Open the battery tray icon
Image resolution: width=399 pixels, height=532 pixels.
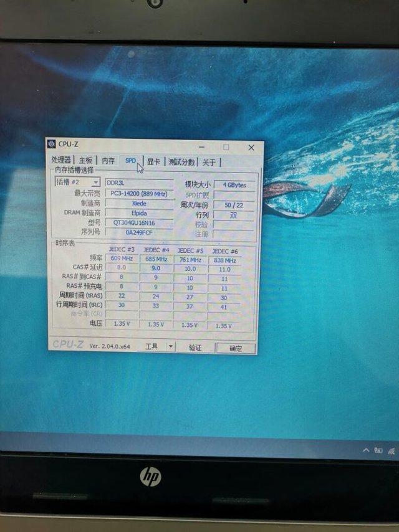coord(378,450)
